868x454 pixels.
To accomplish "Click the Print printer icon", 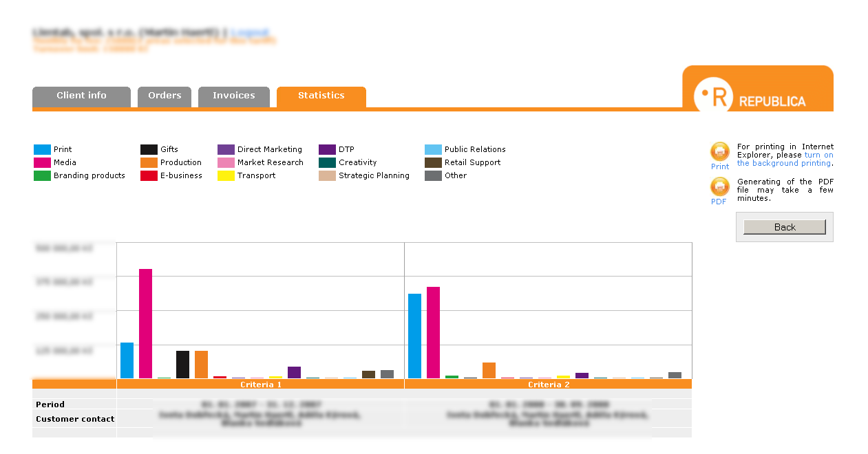I will 719,151.
